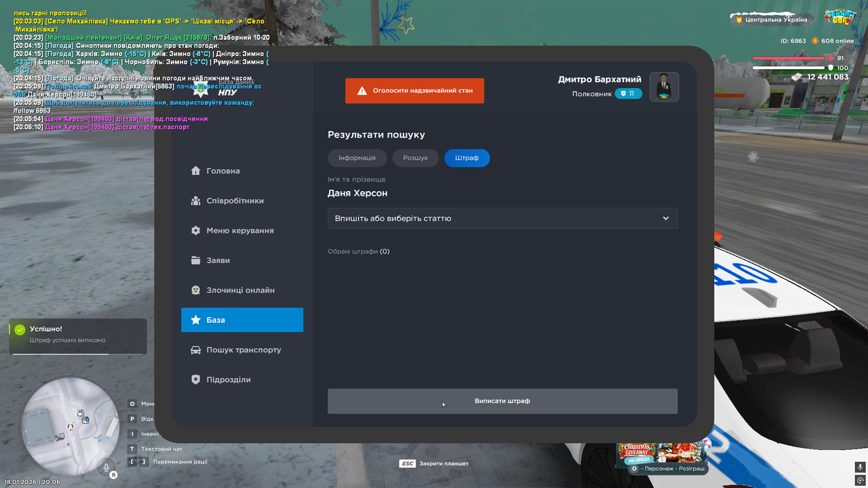Open the Головна sidebar section
868x488 pixels.
[242, 171]
